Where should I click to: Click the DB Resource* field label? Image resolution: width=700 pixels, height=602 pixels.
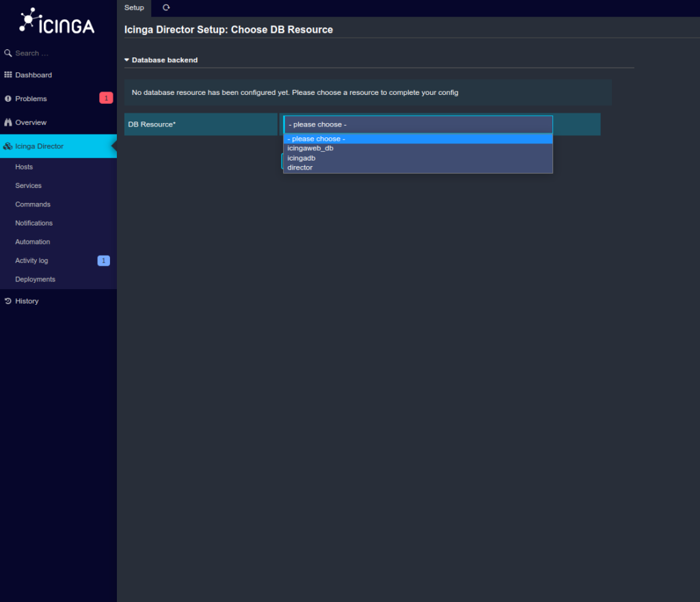(x=152, y=124)
